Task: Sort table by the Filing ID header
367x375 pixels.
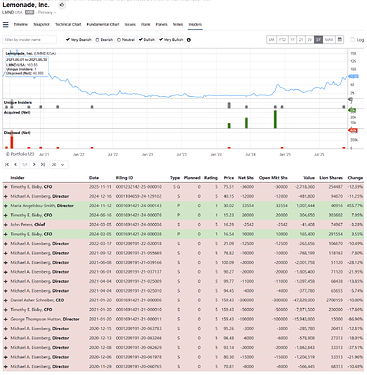Action: [x=124, y=178]
